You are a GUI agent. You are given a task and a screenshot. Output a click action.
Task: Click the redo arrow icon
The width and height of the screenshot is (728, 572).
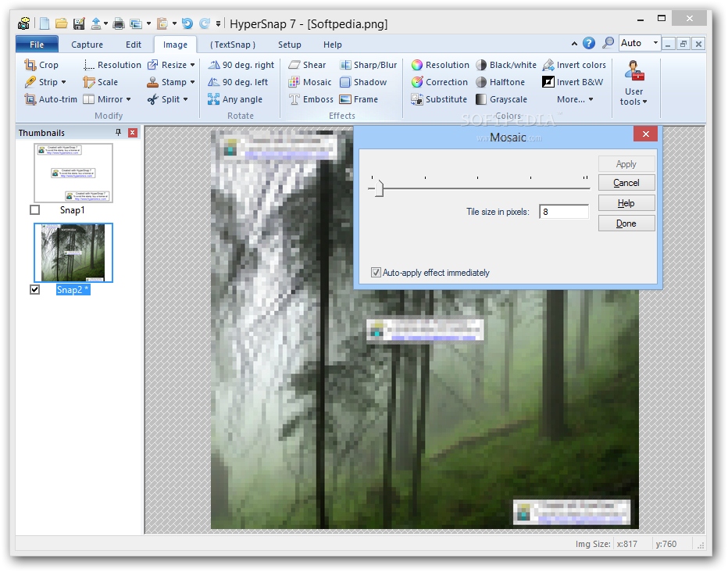click(205, 23)
